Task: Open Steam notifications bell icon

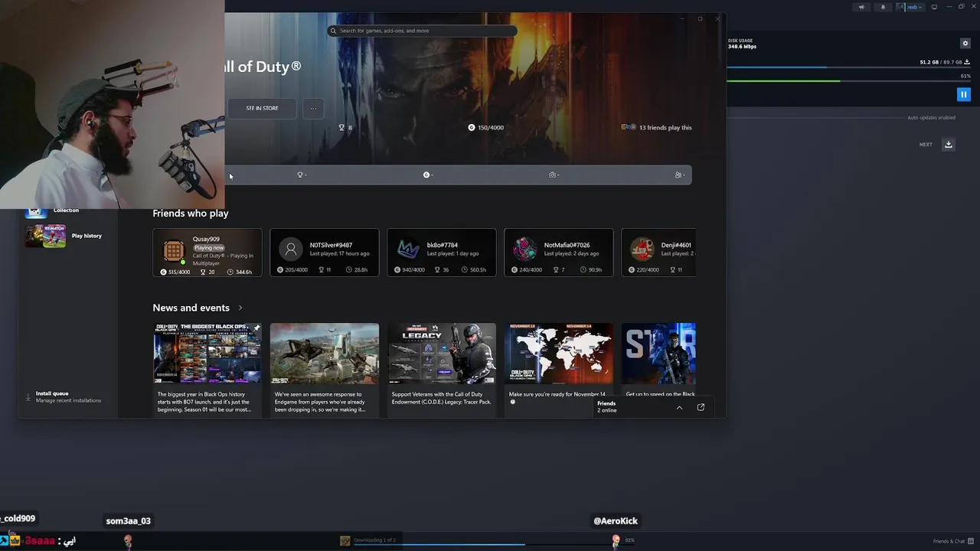Action: 883,7
